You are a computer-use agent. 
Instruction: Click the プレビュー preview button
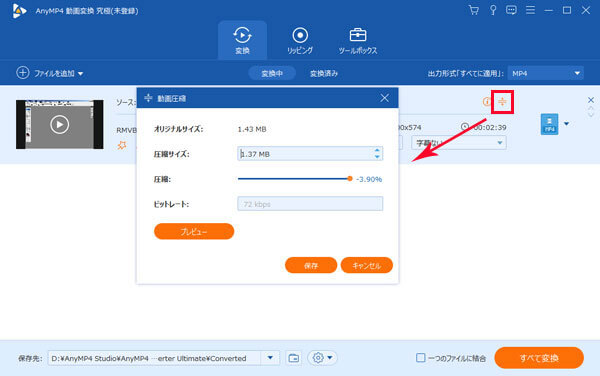tap(194, 231)
